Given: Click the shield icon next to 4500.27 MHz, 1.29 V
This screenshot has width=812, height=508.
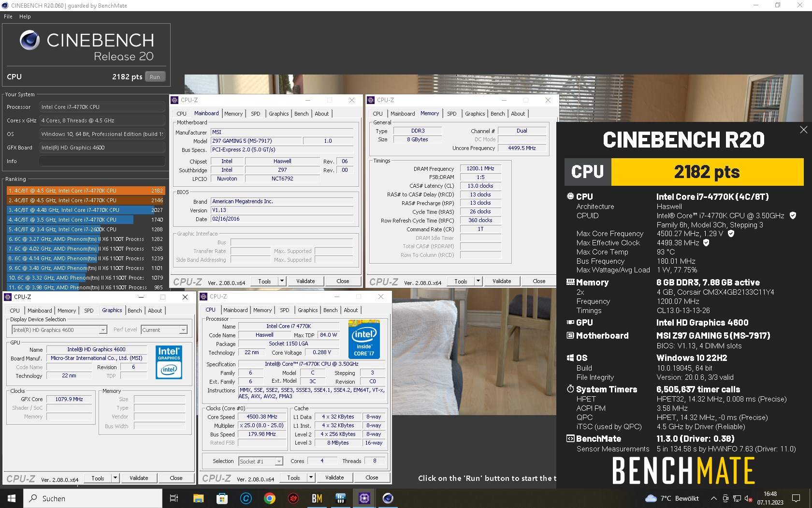Looking at the screenshot, I should click(x=731, y=234).
